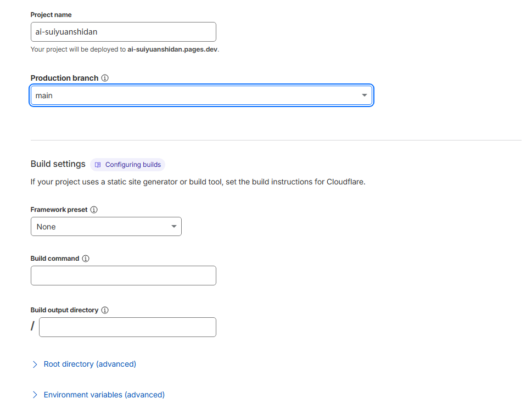This screenshot has width=532, height=404.
Task: Click the Build output directory field
Action: tap(127, 327)
